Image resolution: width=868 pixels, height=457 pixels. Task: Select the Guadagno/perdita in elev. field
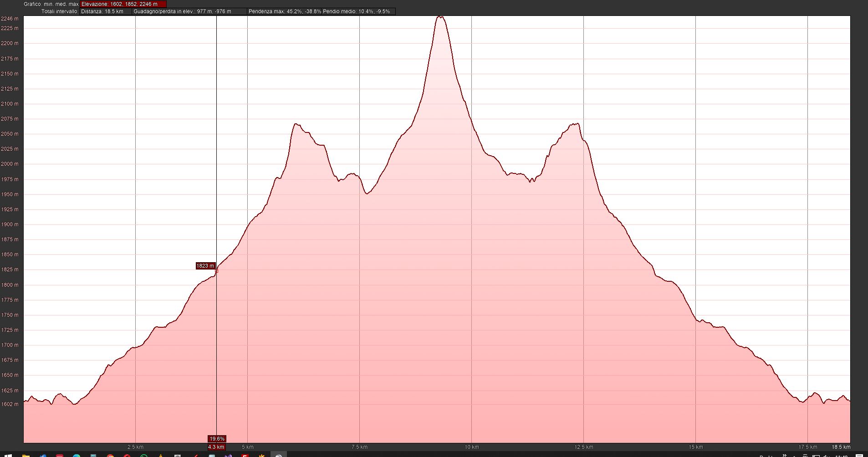point(189,11)
